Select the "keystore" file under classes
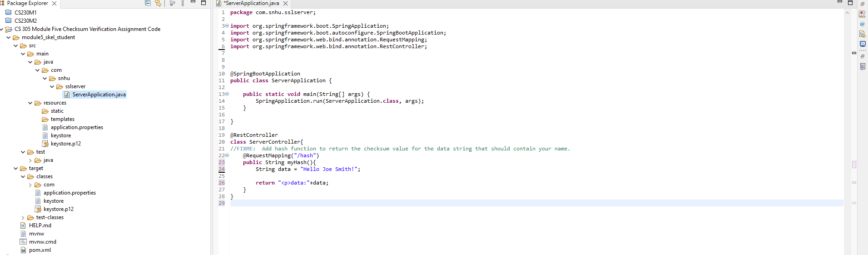Image resolution: width=868 pixels, height=255 pixels. [x=54, y=201]
